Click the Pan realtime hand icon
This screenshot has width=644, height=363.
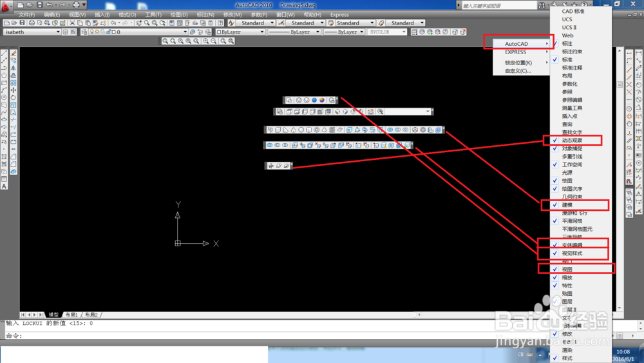tap(139, 23)
